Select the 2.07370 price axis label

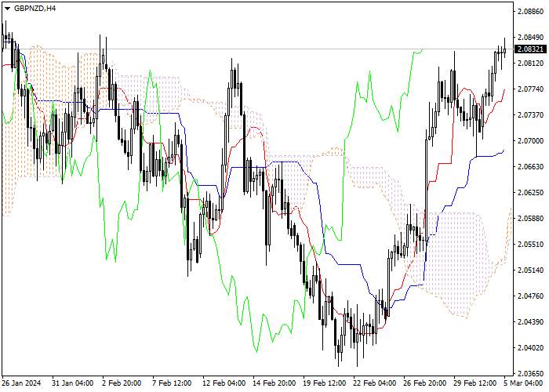tap(531, 115)
